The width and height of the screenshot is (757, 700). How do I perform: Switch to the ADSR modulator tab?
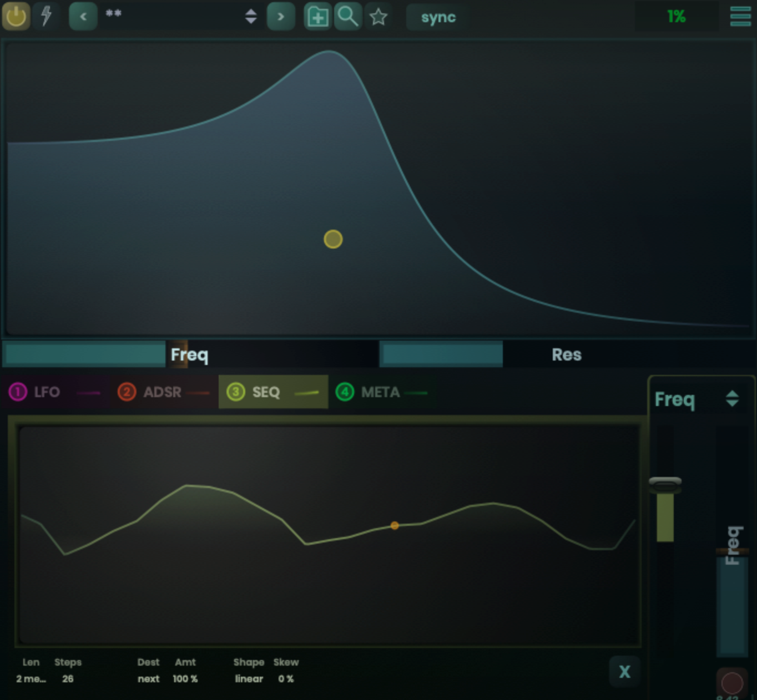[x=164, y=392]
